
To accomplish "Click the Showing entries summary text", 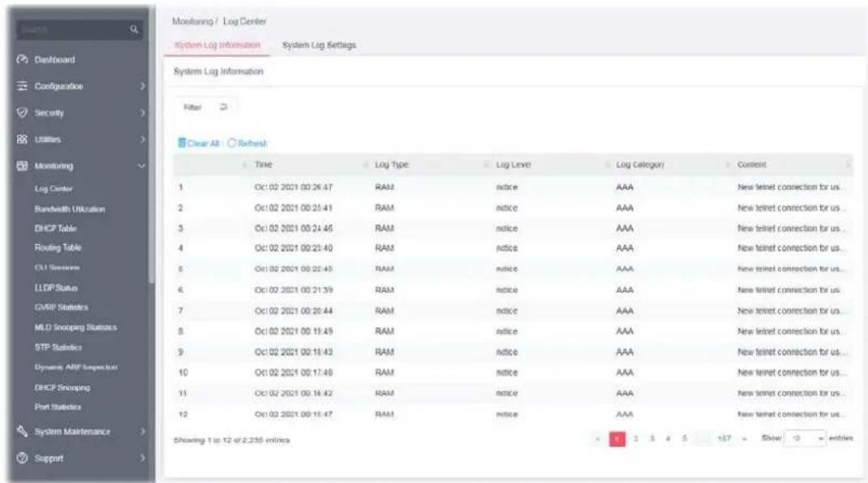I will coord(231,440).
